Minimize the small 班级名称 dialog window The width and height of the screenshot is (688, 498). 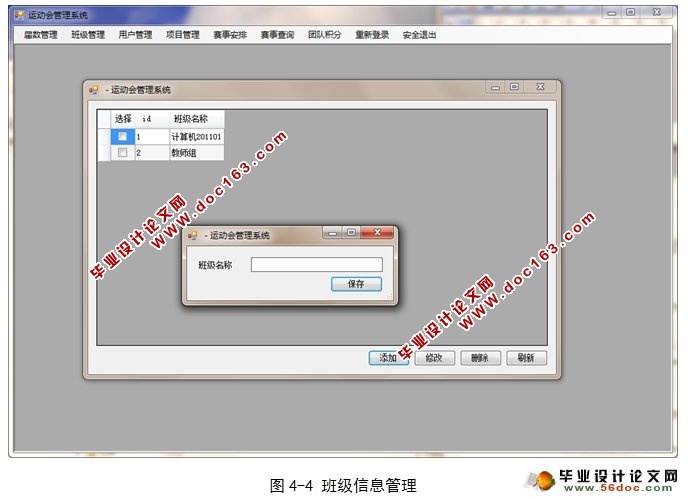point(332,233)
